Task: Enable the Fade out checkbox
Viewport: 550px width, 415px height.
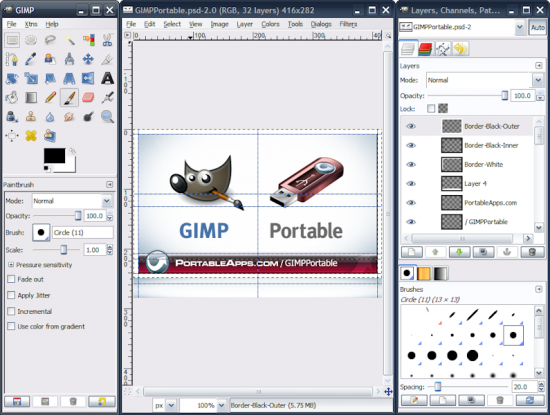Action: point(11,279)
